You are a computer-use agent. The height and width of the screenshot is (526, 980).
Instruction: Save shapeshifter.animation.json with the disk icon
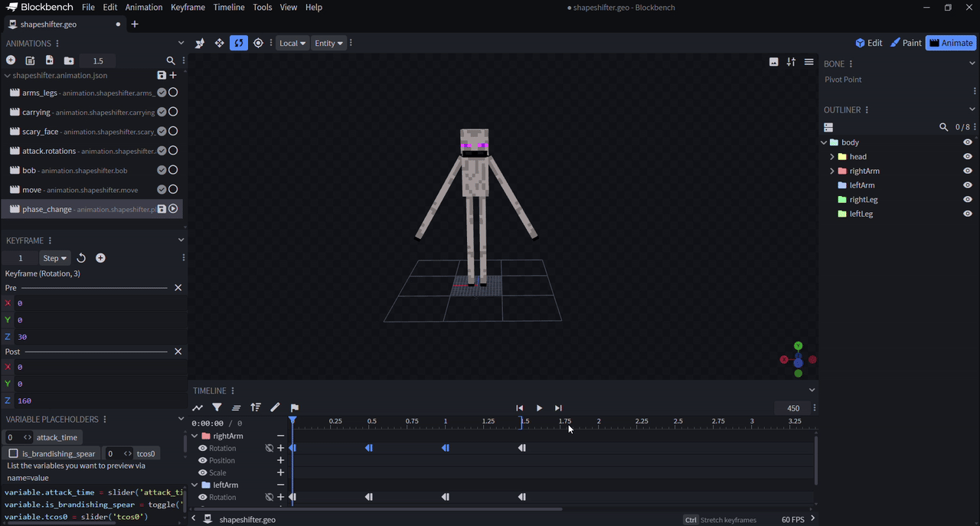pyautogui.click(x=162, y=75)
